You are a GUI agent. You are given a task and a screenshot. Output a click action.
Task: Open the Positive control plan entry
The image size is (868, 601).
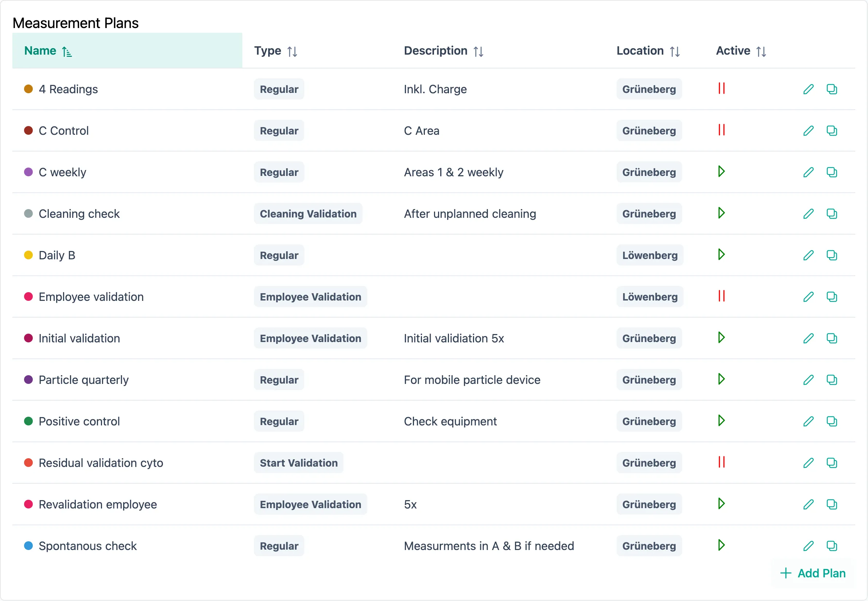pos(79,421)
